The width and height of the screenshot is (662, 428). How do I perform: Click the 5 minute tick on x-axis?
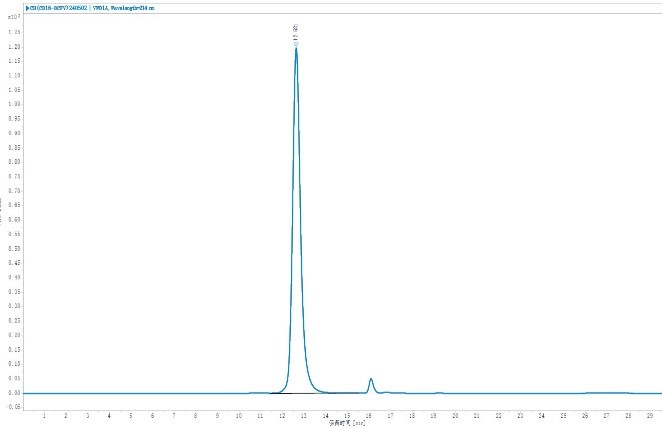(x=130, y=414)
